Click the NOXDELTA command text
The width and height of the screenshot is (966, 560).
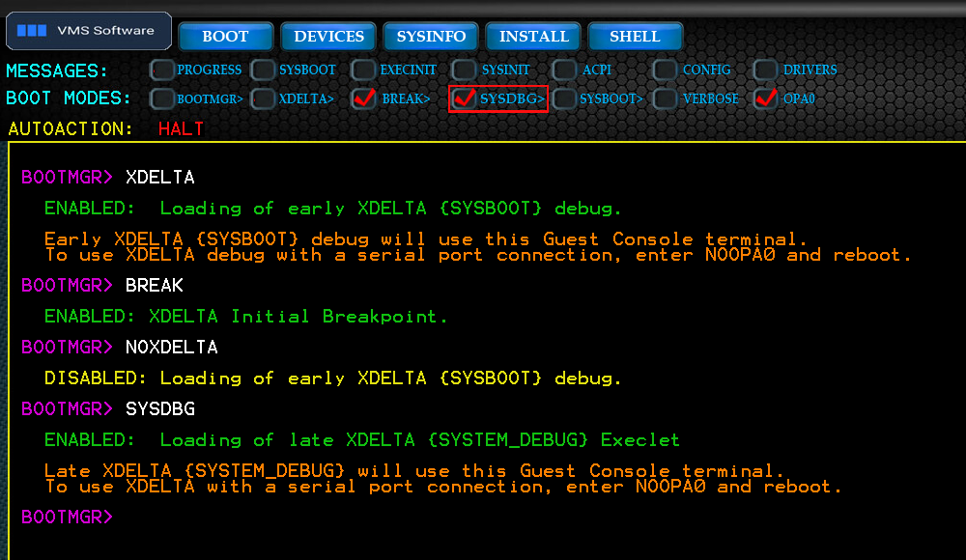(172, 347)
